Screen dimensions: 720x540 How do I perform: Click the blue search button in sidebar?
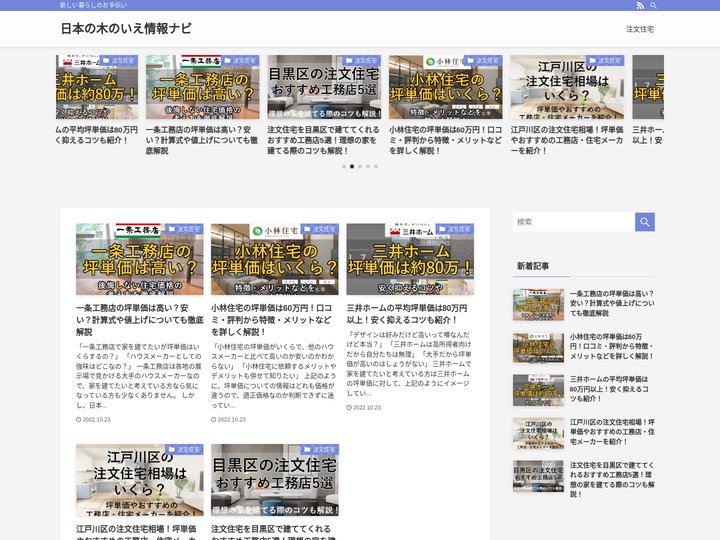(645, 222)
